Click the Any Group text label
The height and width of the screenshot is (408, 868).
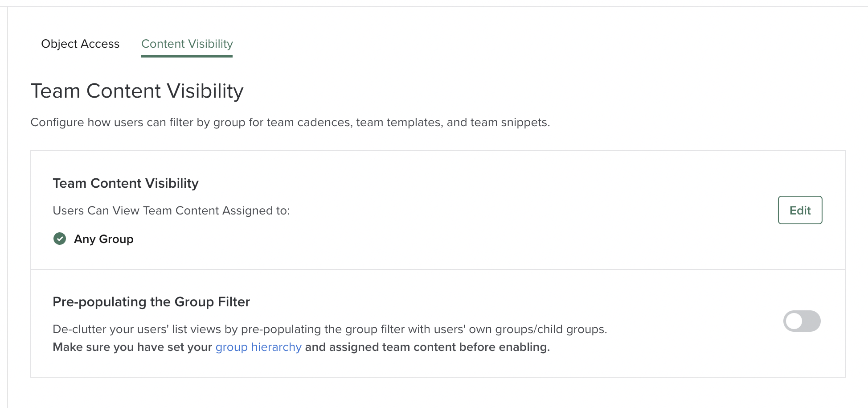pyautogui.click(x=104, y=239)
